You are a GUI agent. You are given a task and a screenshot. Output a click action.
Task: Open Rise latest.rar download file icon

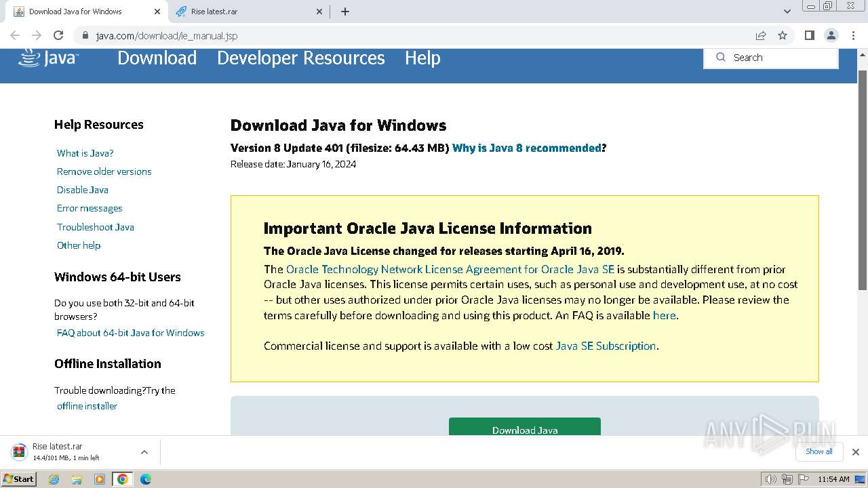[19, 452]
